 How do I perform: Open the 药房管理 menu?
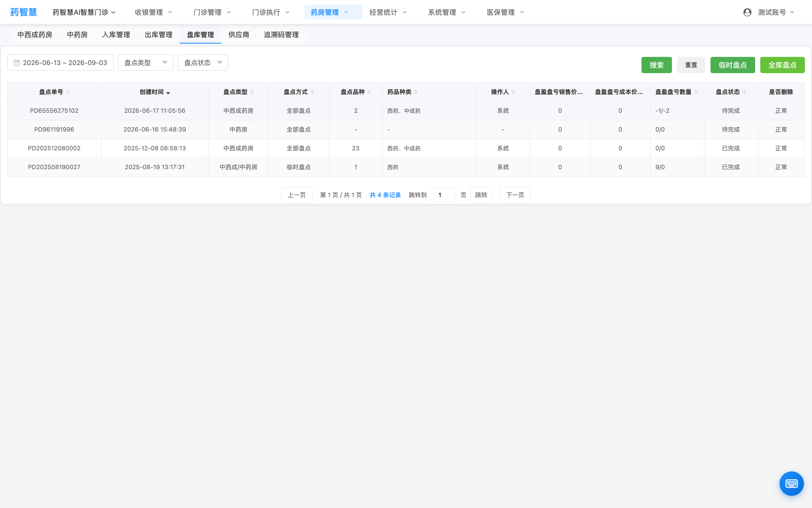[333, 12]
